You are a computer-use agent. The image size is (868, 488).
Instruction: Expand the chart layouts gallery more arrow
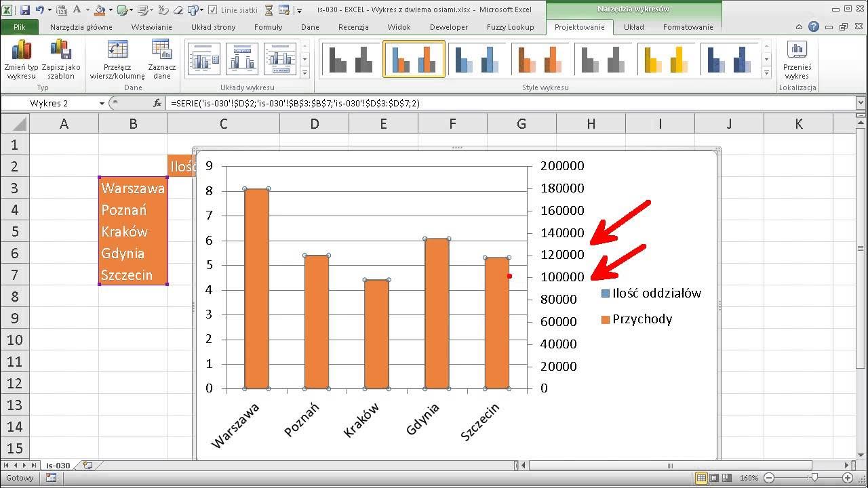tap(304, 72)
